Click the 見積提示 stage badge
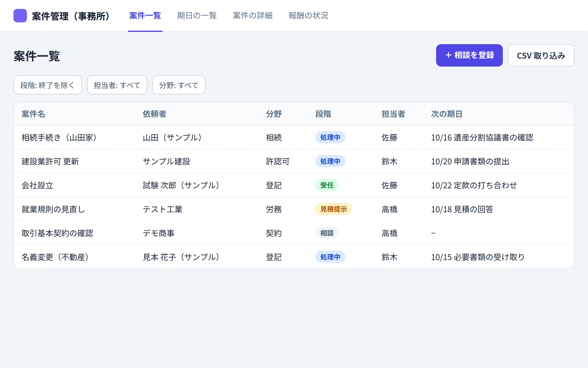 tap(334, 209)
